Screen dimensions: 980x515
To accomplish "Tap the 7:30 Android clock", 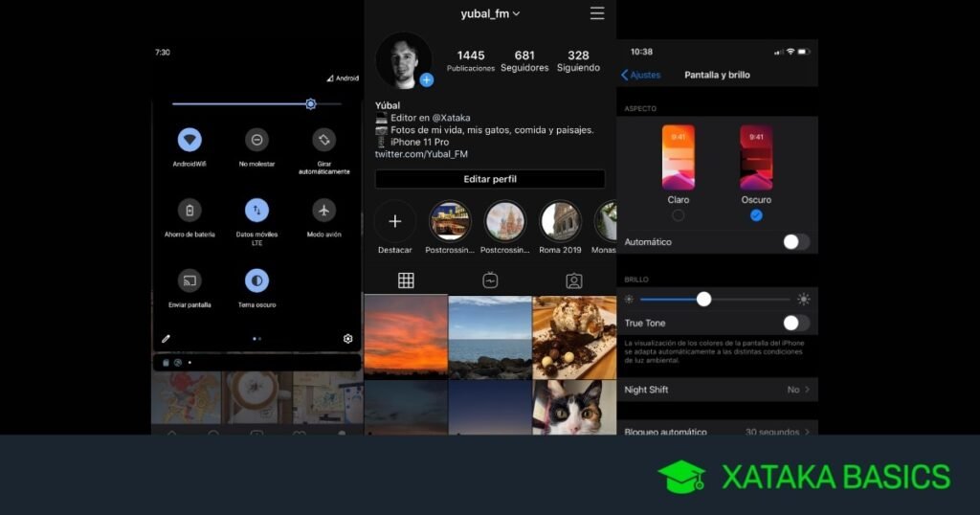I will [163, 53].
